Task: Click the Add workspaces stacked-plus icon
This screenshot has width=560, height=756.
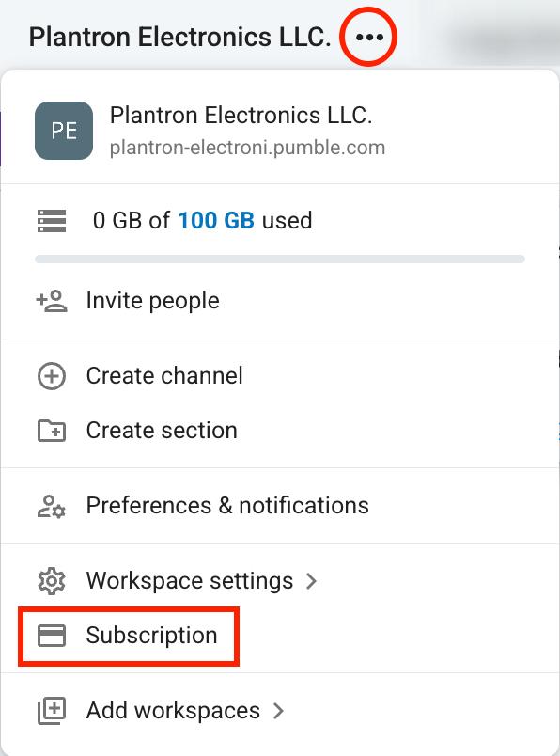Action: click(52, 711)
